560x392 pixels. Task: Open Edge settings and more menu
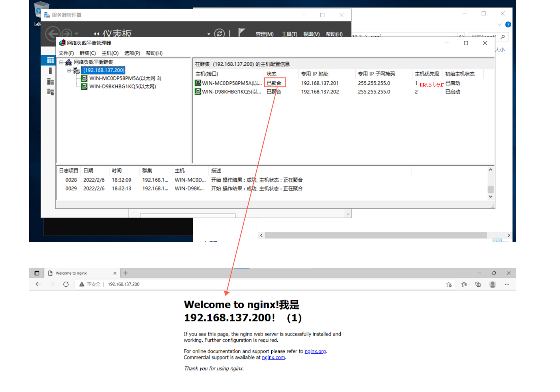(x=507, y=284)
